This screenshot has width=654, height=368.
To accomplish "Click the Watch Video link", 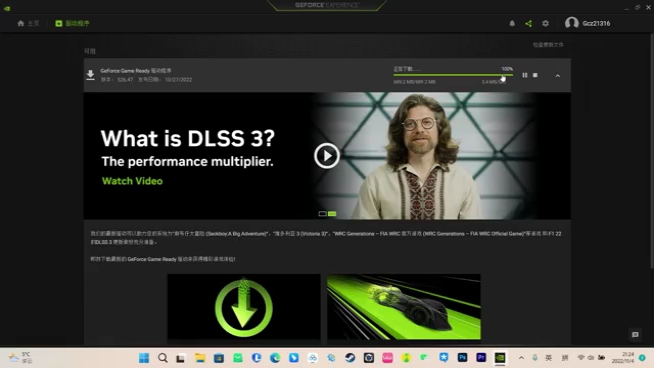I will (x=132, y=181).
